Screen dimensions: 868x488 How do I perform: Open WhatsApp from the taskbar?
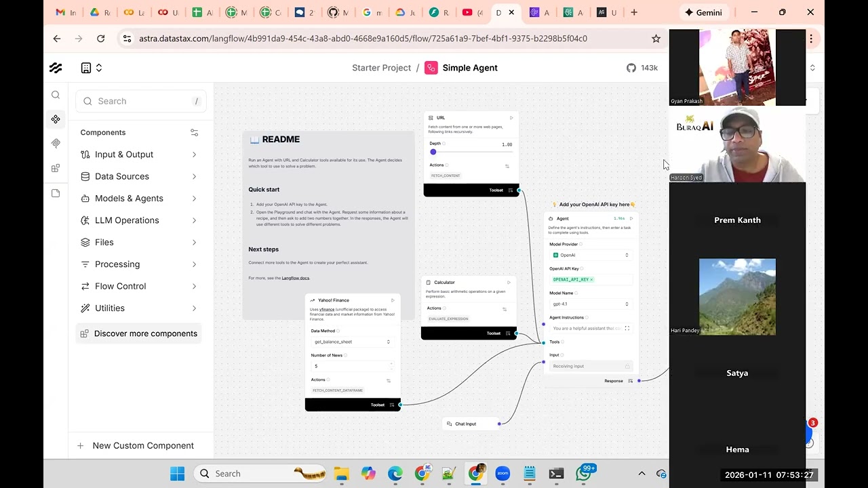coord(584,472)
